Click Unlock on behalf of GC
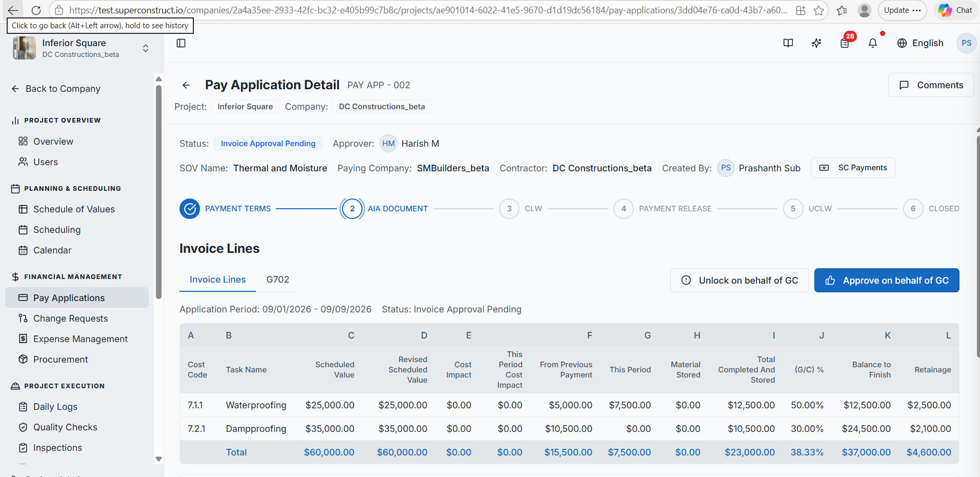Screen dimensions: 980x477 (739, 281)
